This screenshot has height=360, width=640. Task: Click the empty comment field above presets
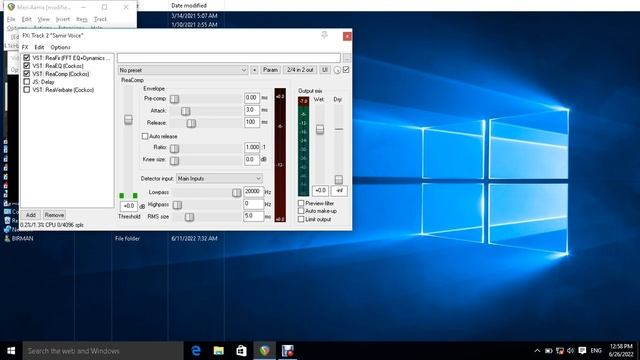[229, 58]
